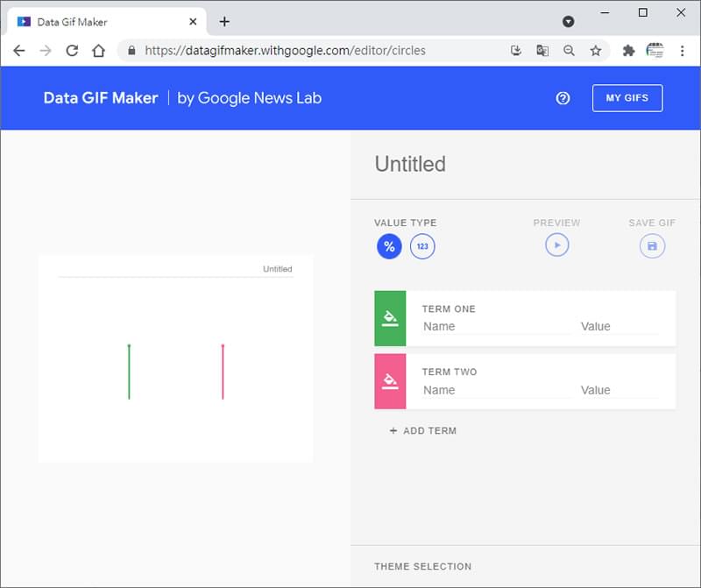Select the percent value type
This screenshot has width=701, height=588.
[x=389, y=246]
